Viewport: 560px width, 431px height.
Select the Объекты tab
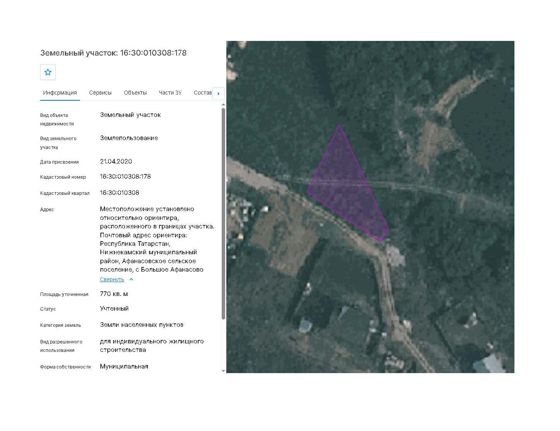(135, 93)
